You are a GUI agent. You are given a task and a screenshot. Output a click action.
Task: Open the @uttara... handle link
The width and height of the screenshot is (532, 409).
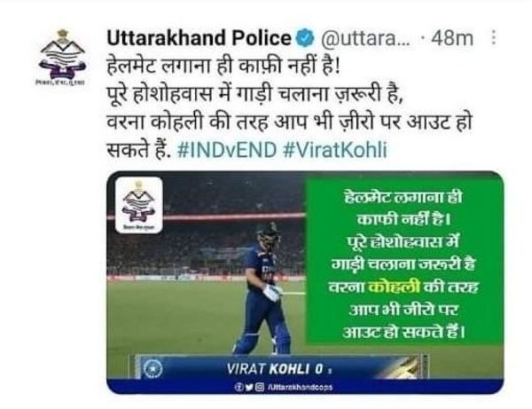365,38
